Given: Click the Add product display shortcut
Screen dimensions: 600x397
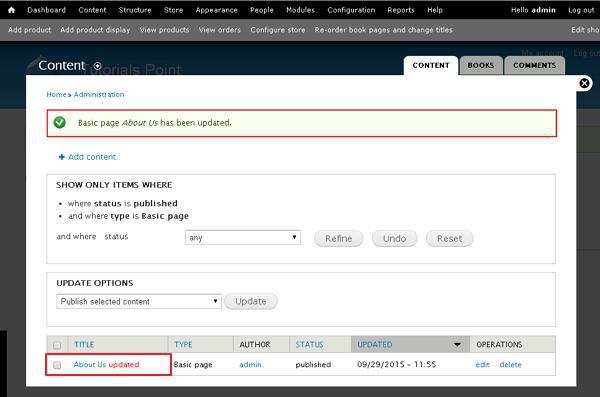Looking at the screenshot, I should click(x=95, y=30).
